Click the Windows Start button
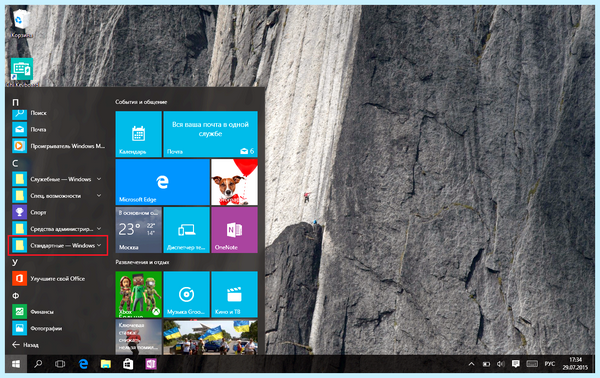 [x=16, y=364]
